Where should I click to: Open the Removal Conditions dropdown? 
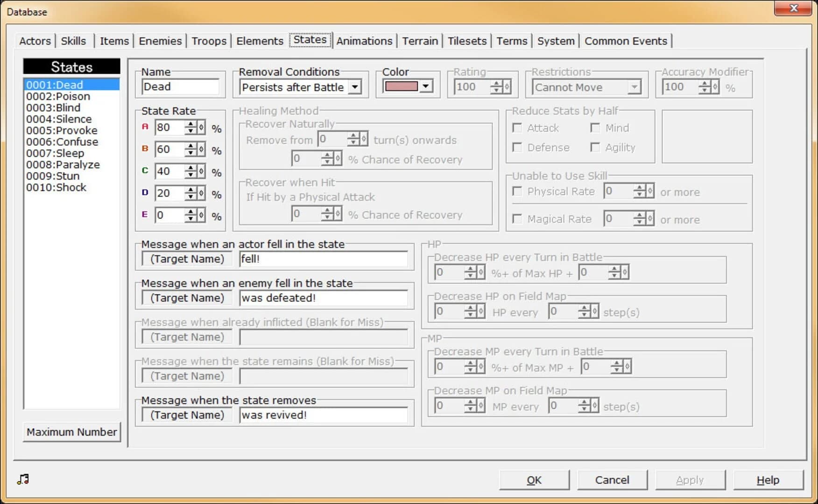[x=354, y=87]
